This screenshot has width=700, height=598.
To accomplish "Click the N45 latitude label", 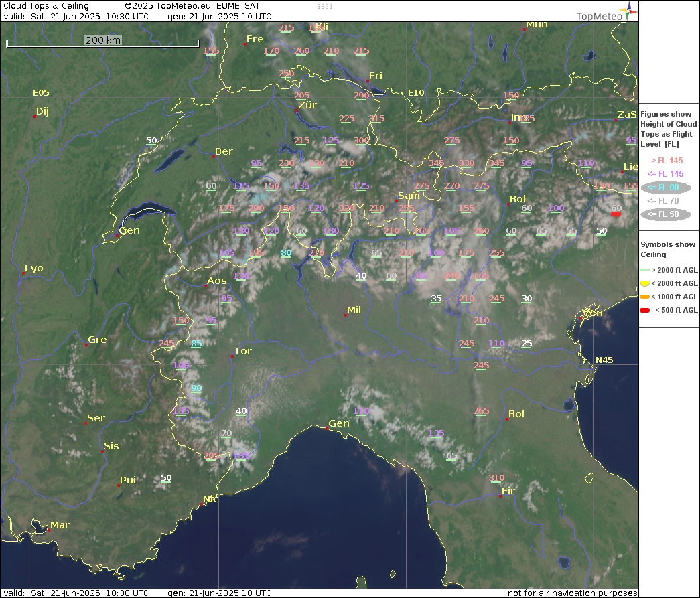I will click(604, 360).
